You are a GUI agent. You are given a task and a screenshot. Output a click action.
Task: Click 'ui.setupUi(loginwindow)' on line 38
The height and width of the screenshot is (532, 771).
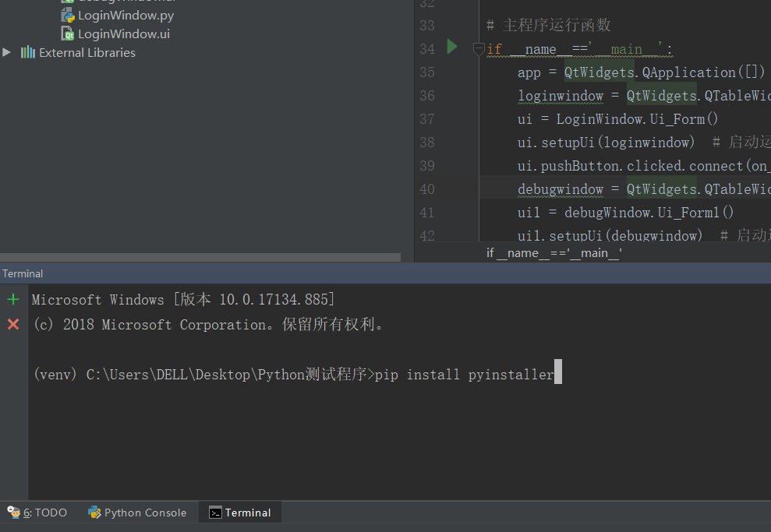pos(606,143)
